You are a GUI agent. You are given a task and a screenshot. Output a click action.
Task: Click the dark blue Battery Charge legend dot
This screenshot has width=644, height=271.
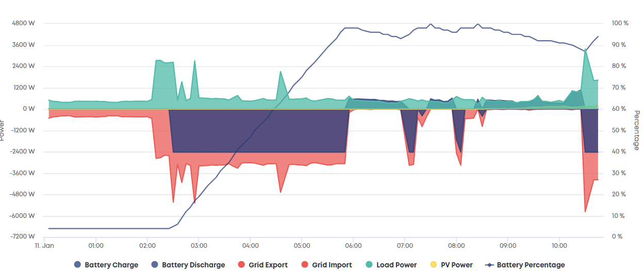pos(77,265)
